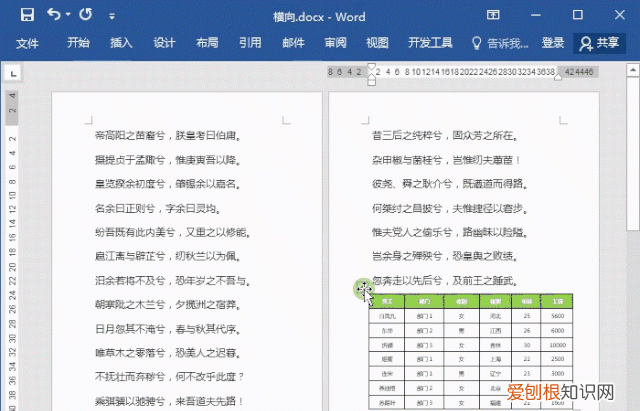The width and height of the screenshot is (640, 411).
Task: Click the line 帝高阳之苗裔兮
Action: pyautogui.click(x=168, y=136)
